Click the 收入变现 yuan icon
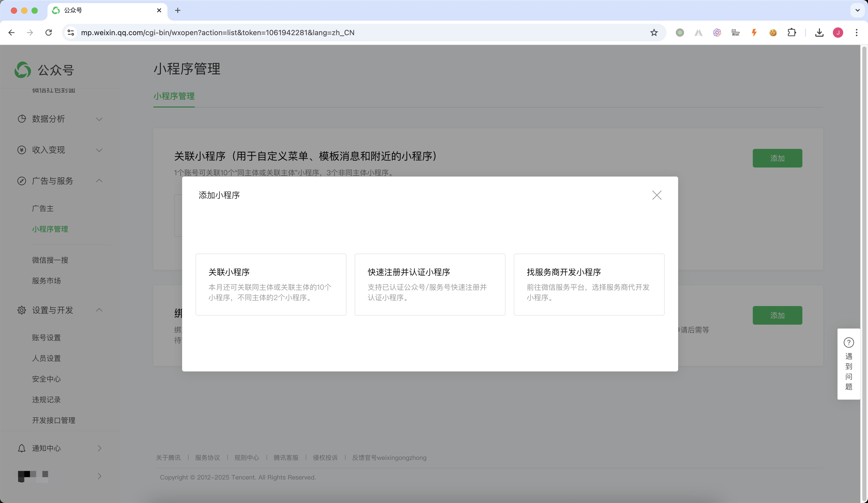The height and width of the screenshot is (503, 868). pyautogui.click(x=22, y=150)
